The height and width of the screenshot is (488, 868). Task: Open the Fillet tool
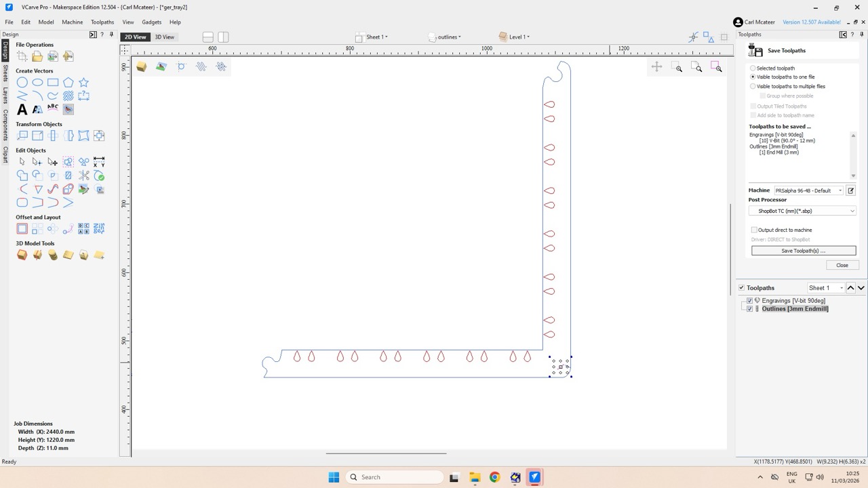click(x=22, y=202)
